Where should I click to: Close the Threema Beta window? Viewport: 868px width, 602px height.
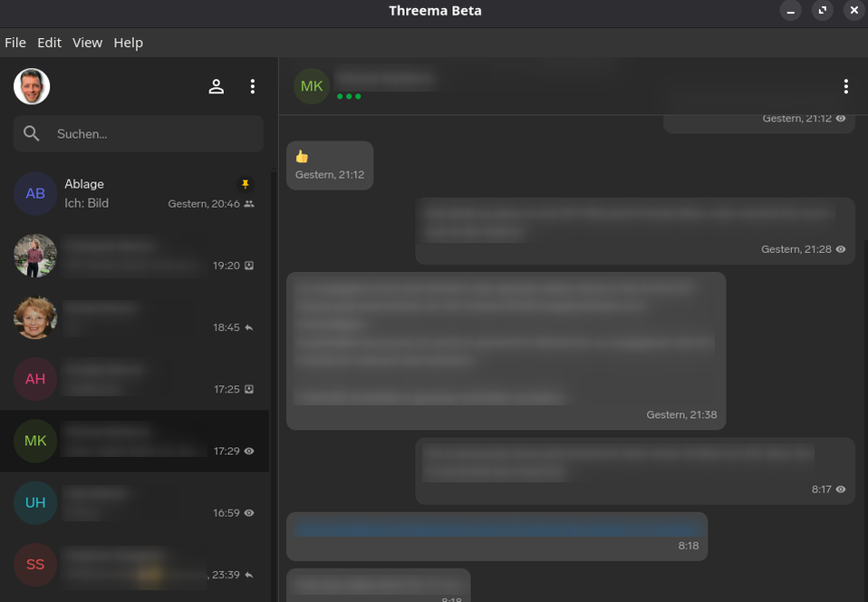pos(854,11)
